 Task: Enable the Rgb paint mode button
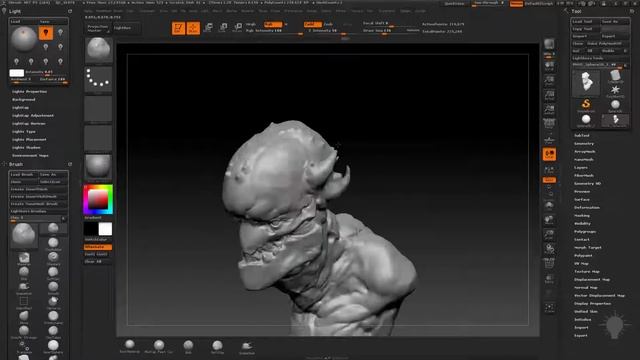[x=273, y=24]
